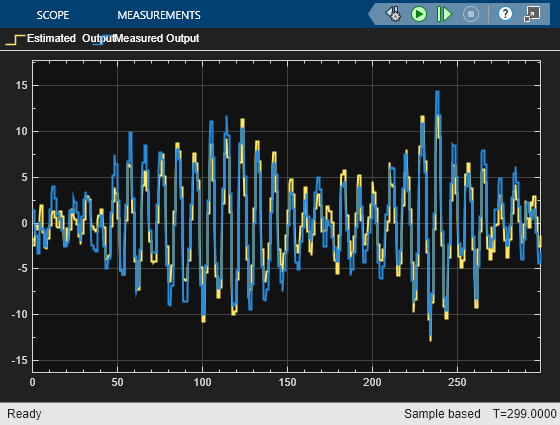Switch to the MEASUREMENTS tab
The width and height of the screenshot is (560, 425).
tap(159, 15)
